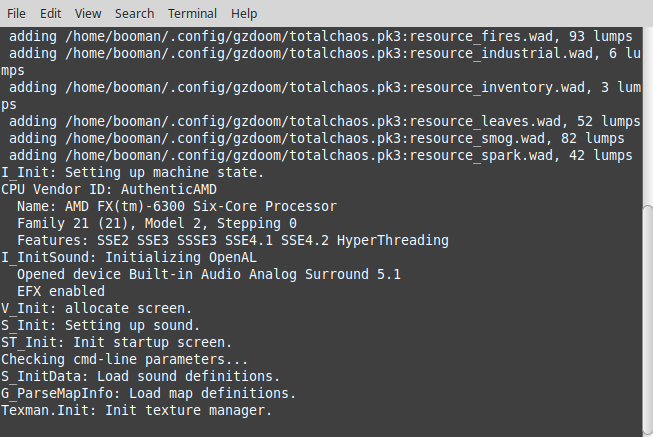
Task: Open the Terminal menu
Action: point(192,14)
